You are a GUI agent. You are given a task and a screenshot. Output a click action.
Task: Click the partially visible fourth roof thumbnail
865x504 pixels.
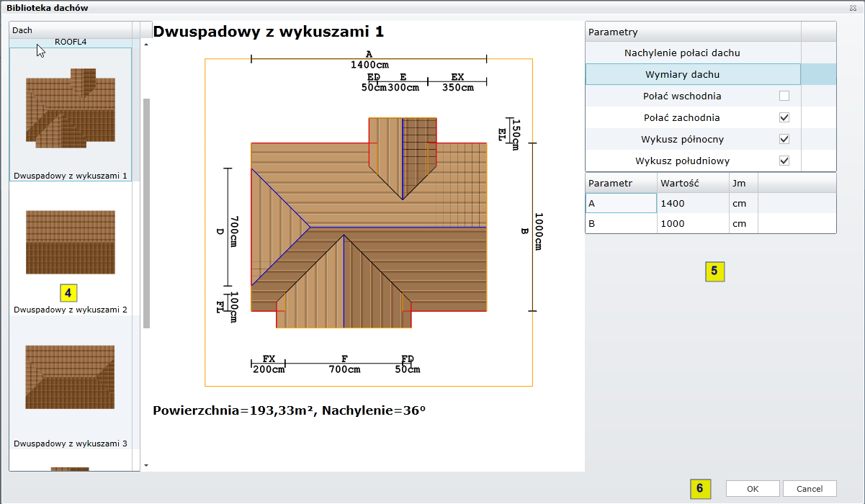(x=70, y=469)
